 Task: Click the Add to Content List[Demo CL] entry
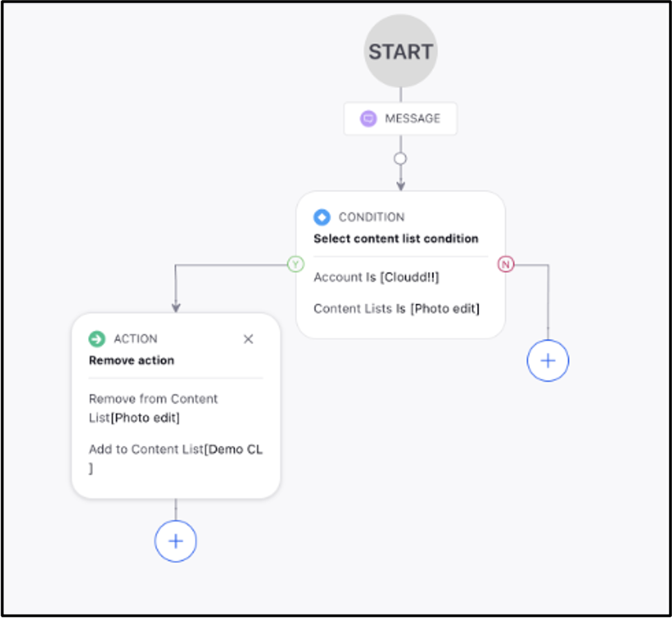176,458
